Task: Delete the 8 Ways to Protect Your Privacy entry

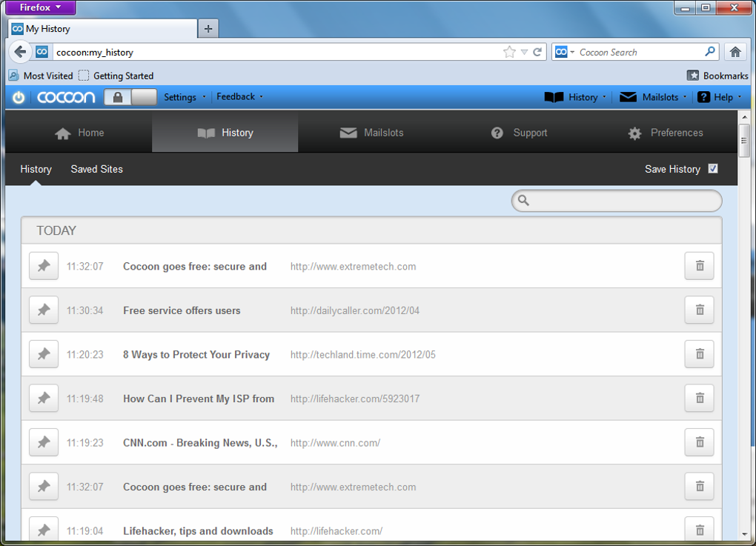Action: pos(699,354)
